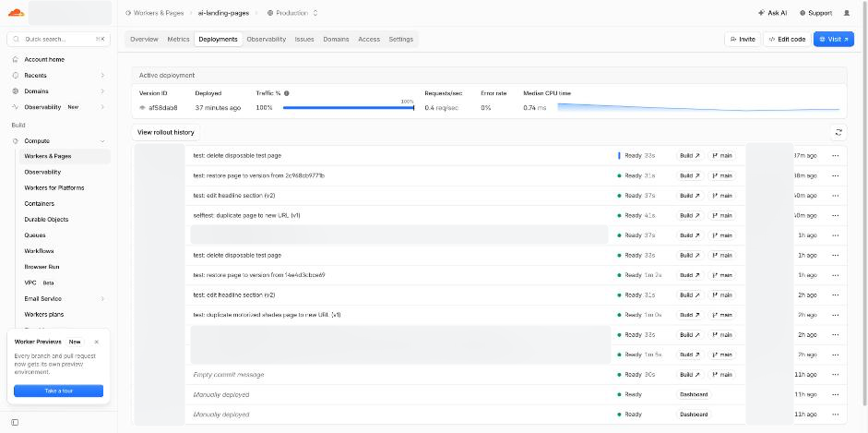Click the Domains globe icon in sidebar

pos(16,91)
